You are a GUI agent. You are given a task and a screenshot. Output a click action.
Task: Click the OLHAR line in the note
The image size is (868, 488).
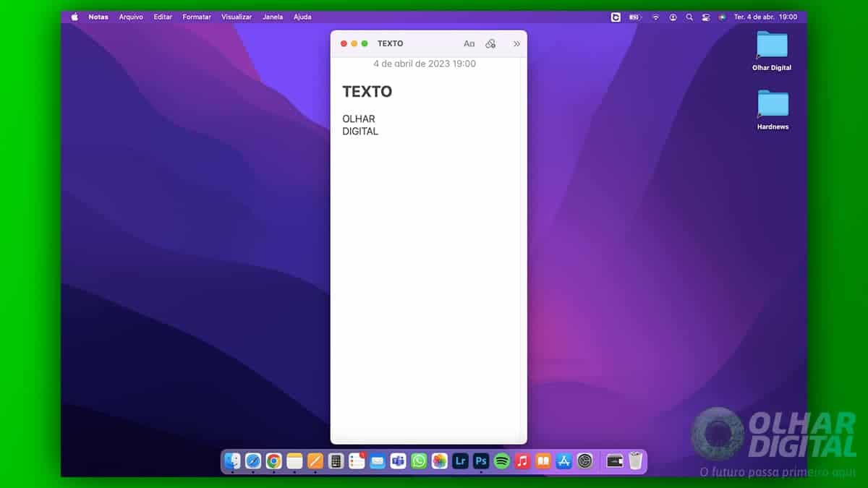(359, 119)
